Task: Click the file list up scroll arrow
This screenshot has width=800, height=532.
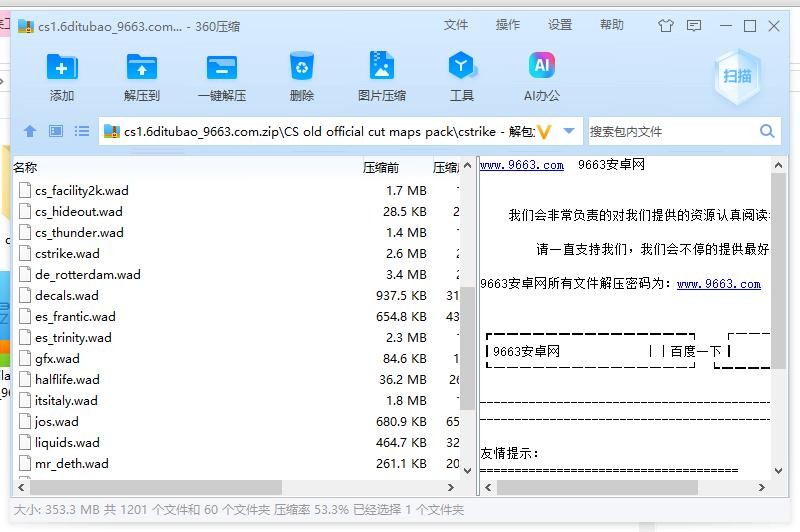Action: tap(467, 165)
